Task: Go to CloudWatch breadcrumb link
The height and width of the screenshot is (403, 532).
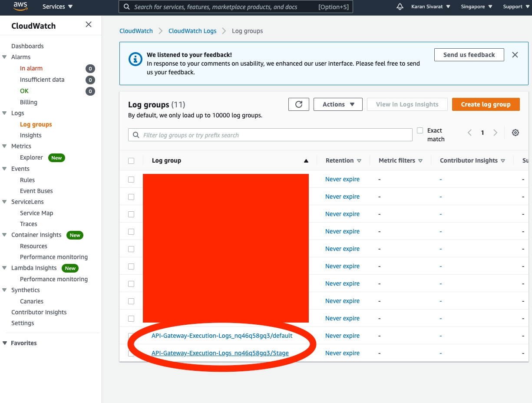Action: (x=136, y=31)
